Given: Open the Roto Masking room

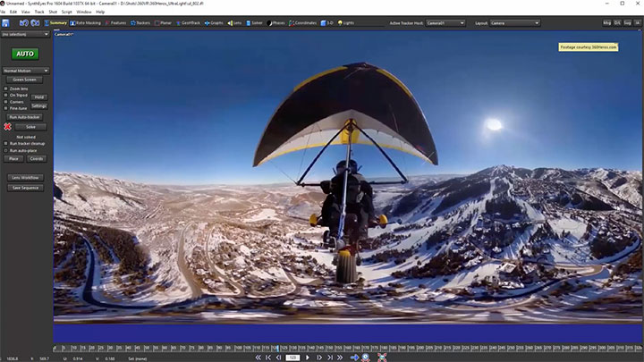Looking at the screenshot, I should 86,23.
